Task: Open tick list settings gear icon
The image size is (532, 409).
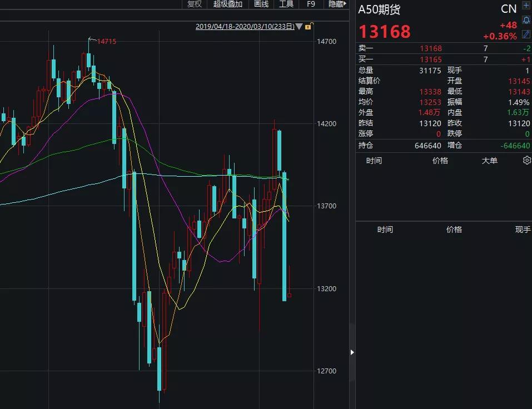Action: coord(527,161)
